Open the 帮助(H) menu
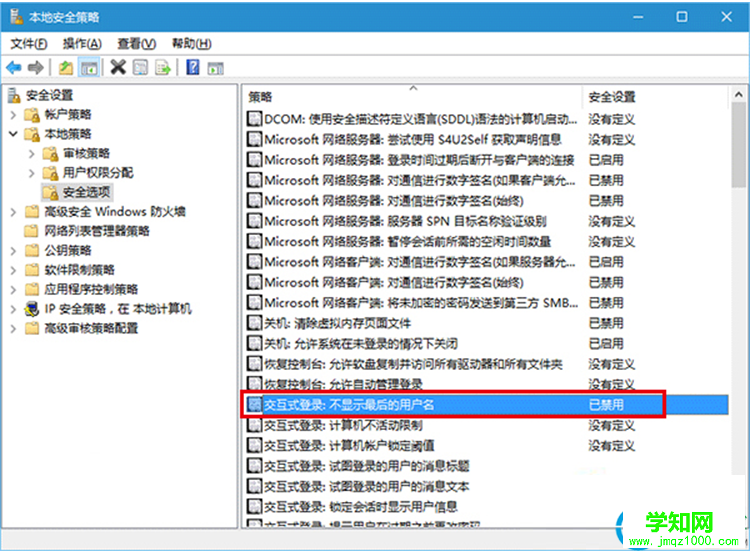Image resolution: width=750 pixels, height=553 pixels. point(192,44)
